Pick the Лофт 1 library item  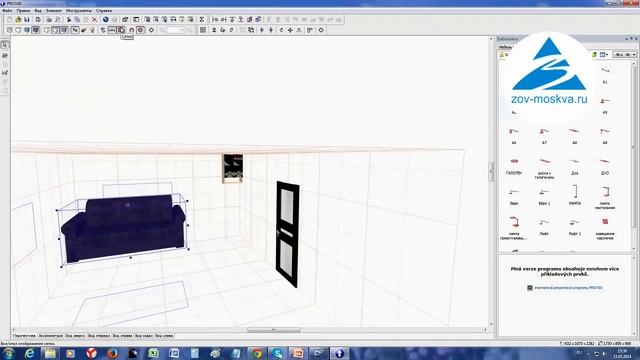pyautogui.click(x=575, y=227)
